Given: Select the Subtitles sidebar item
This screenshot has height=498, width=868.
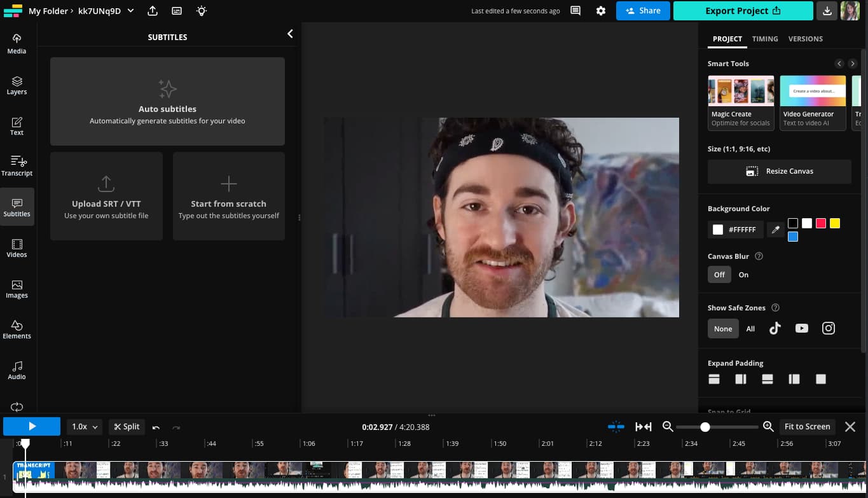Looking at the screenshot, I should coord(17,207).
